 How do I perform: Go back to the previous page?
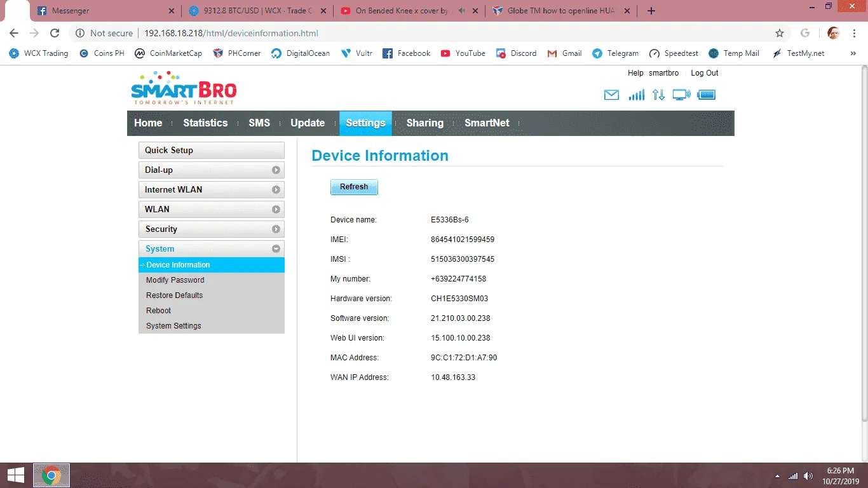(x=14, y=33)
